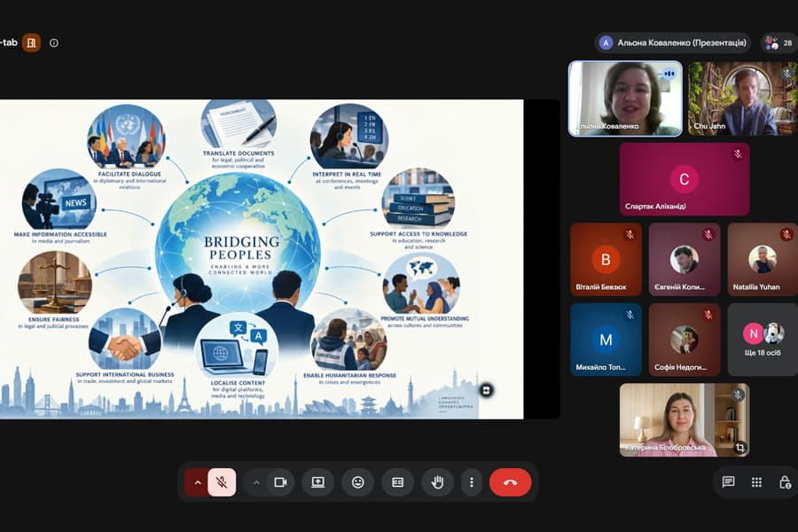Viewport: 798px width, 532px height.
Task: Unmute the microphone
Action: pyautogui.click(x=222, y=482)
